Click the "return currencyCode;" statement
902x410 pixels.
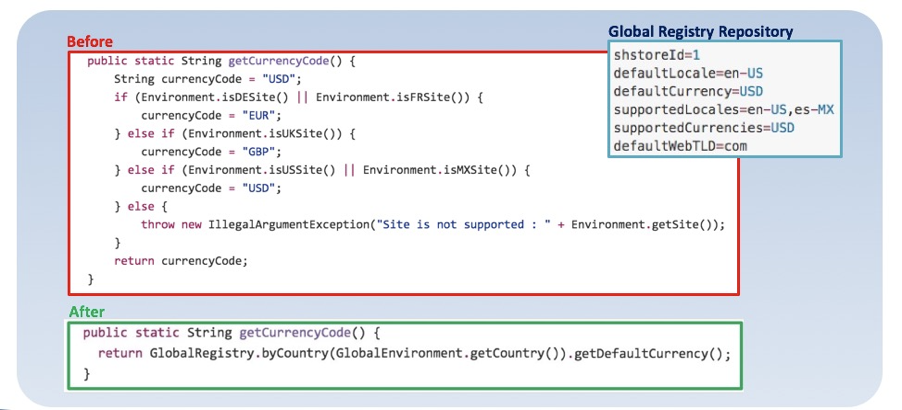click(x=180, y=260)
